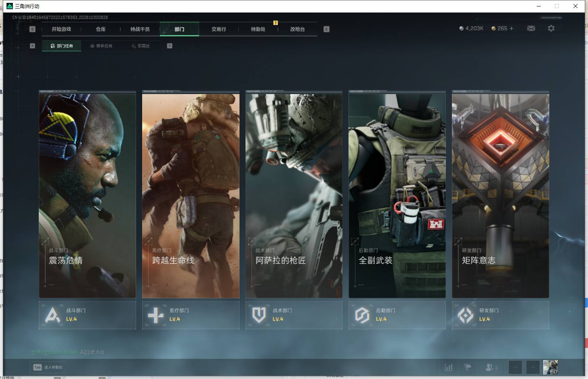Open the 震荡危情 mission card

pos(87,196)
